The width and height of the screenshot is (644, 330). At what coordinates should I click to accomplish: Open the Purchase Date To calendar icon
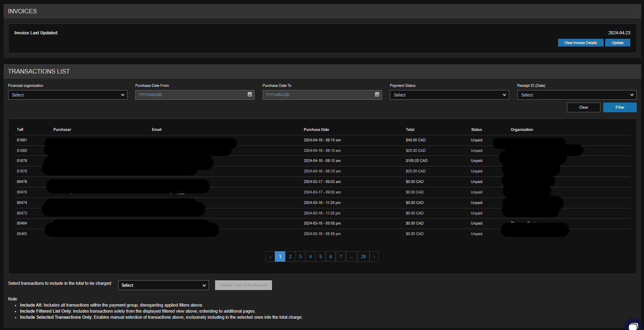point(377,95)
